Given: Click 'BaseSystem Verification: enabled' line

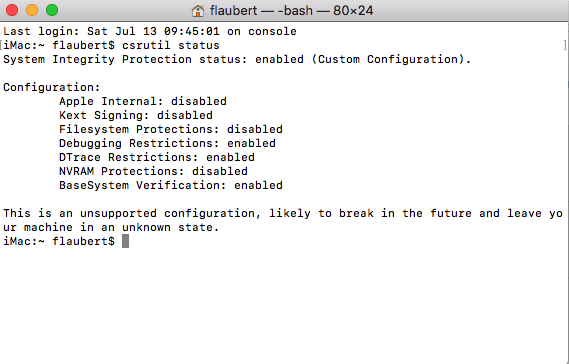Looking at the screenshot, I should point(171,185).
